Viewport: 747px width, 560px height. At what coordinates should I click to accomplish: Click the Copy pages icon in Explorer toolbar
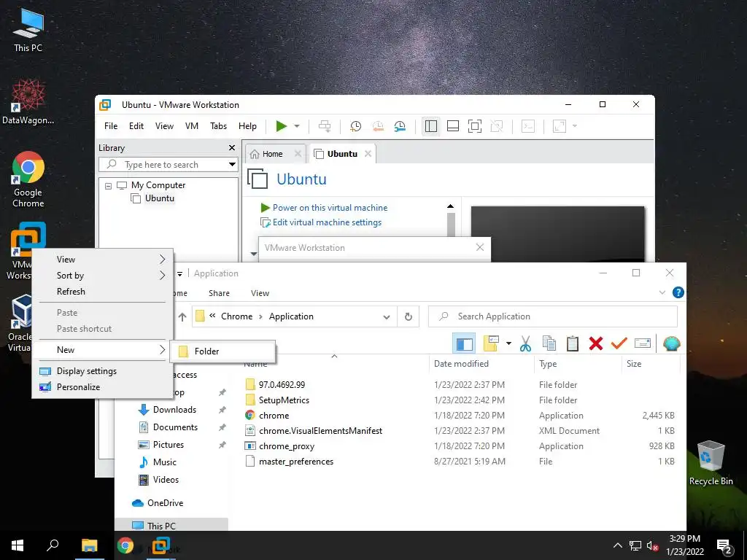(549, 343)
